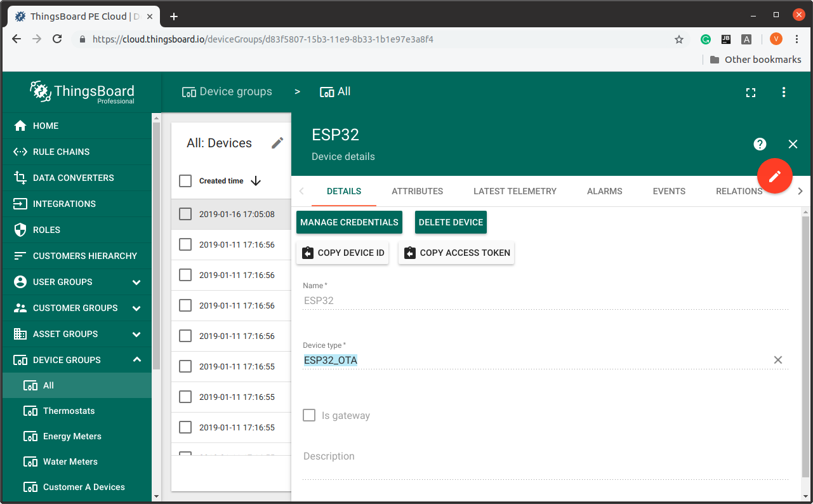This screenshot has width=813, height=504.
Task: Click Delete Device button
Action: (x=451, y=222)
